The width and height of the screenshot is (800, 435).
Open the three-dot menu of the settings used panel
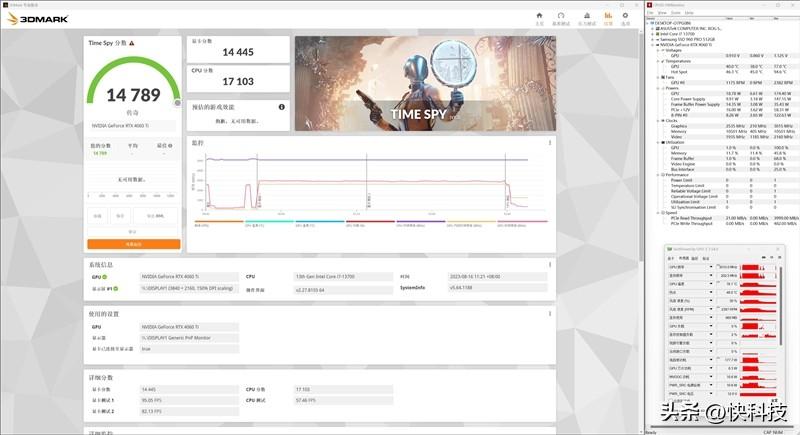550,314
